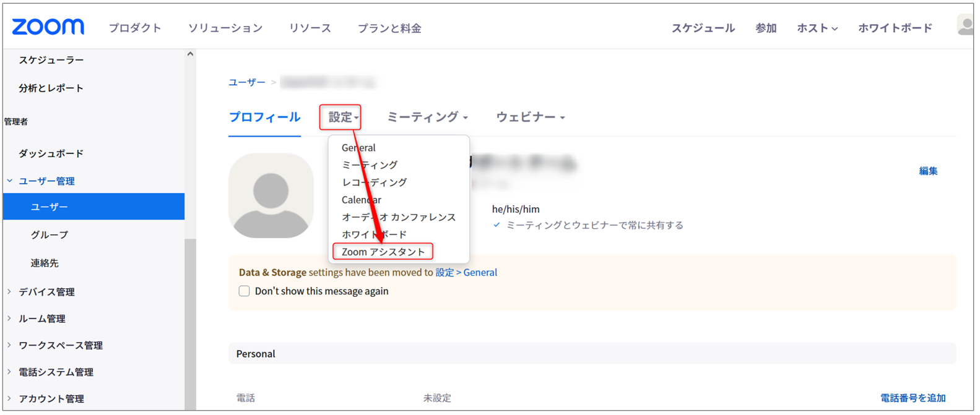
Task: Click the sidebar scroll-up arrow
Action: point(190,54)
